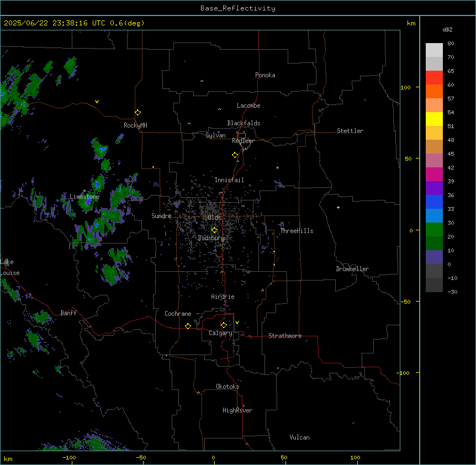Click the HighRiver label
The width and height of the screenshot is (476, 465).
[237, 410]
